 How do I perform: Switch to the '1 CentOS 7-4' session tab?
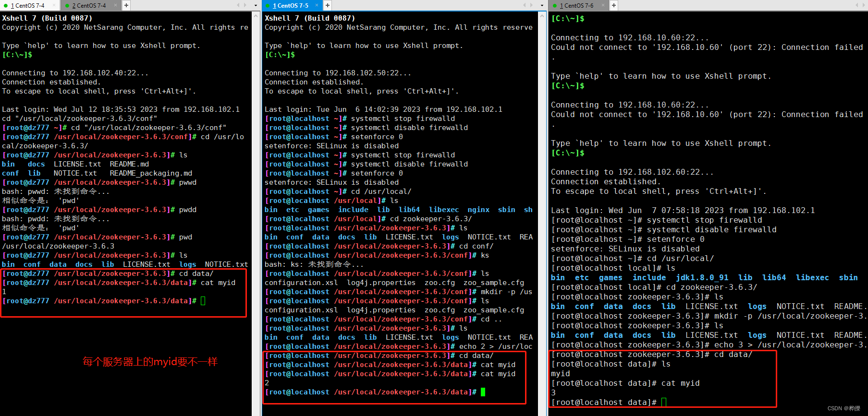(30, 5)
